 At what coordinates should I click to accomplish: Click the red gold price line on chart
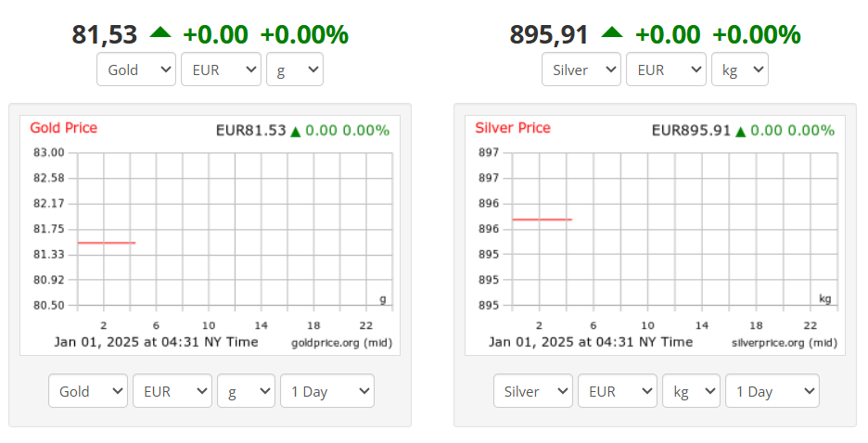point(107,243)
